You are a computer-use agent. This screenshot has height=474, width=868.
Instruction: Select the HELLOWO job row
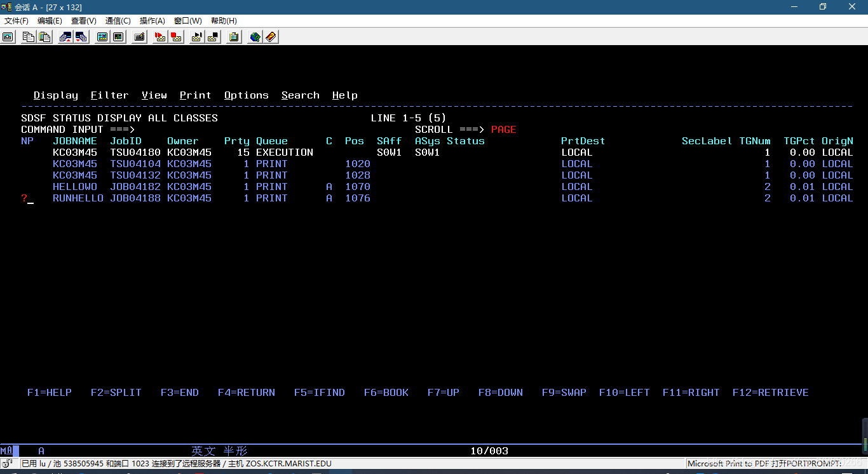[437, 187]
